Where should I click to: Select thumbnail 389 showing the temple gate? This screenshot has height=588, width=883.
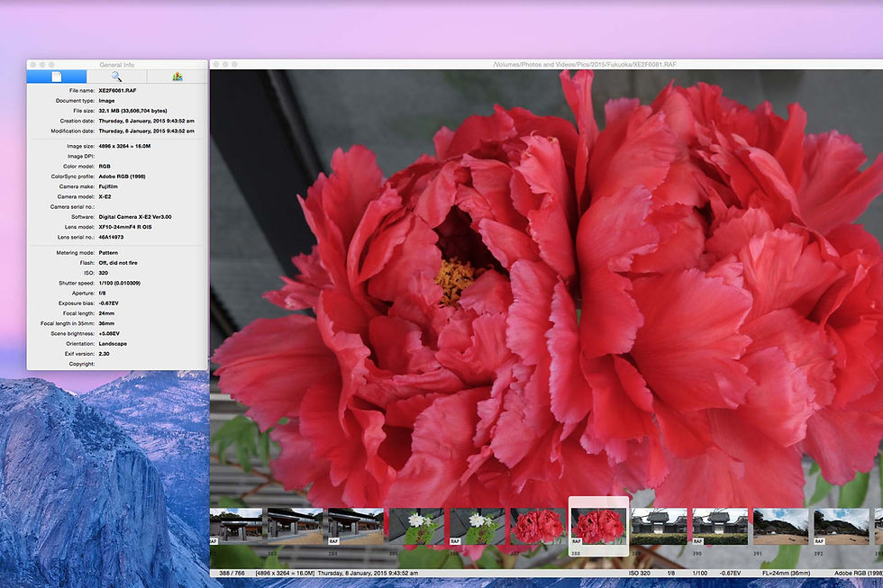[x=659, y=526]
